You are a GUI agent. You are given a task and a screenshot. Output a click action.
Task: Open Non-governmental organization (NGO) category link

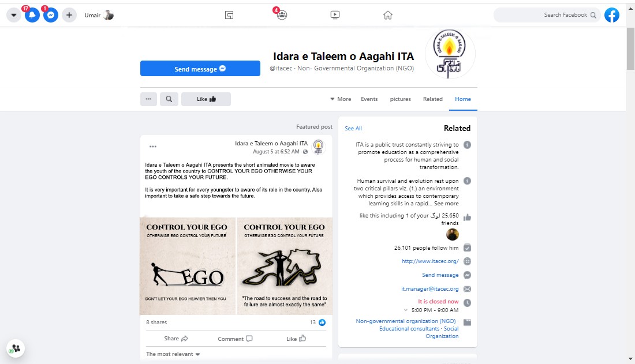pos(406,321)
